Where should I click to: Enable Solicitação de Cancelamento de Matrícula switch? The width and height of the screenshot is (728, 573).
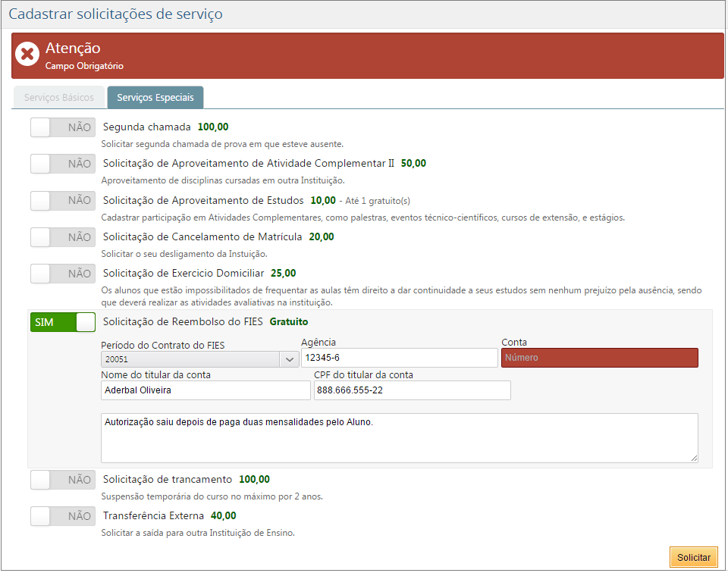click(x=63, y=237)
